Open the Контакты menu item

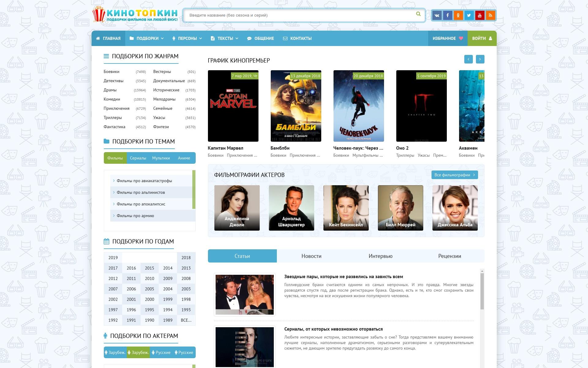click(297, 38)
